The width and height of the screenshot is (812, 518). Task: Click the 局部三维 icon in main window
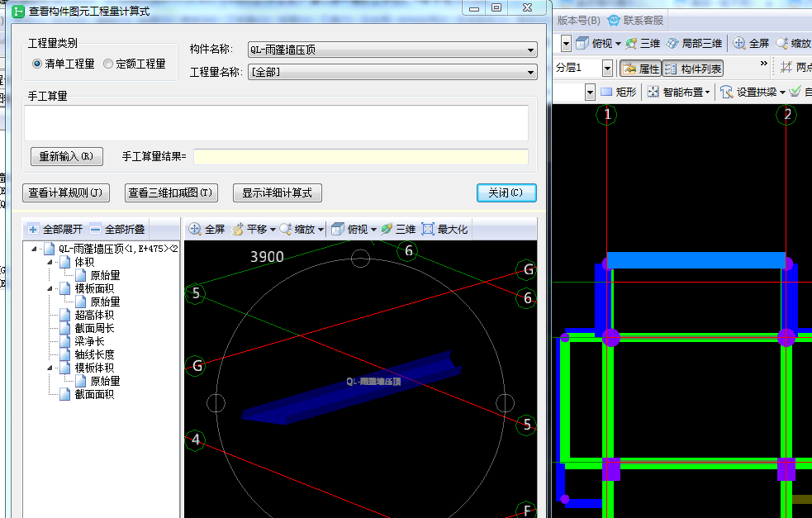672,44
